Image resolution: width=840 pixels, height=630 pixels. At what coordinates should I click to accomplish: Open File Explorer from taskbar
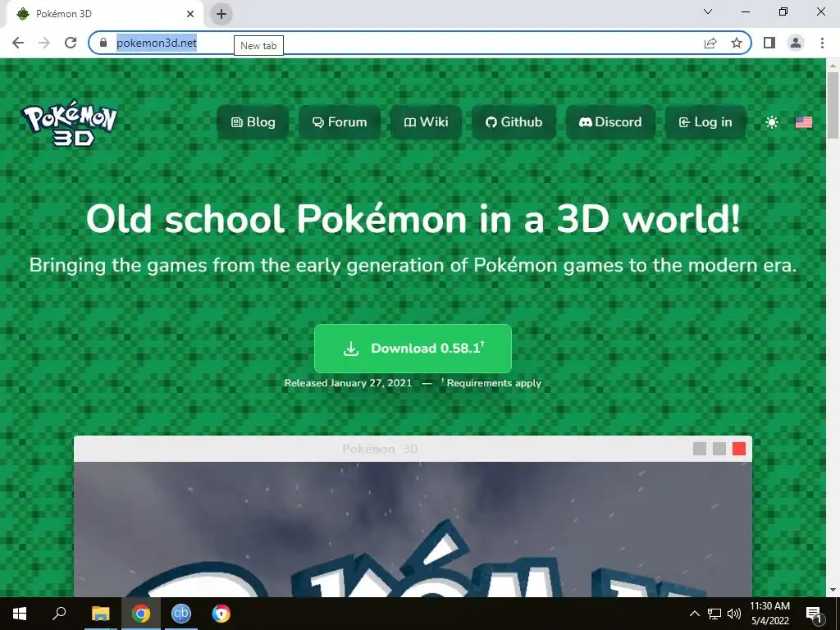pos(100,614)
